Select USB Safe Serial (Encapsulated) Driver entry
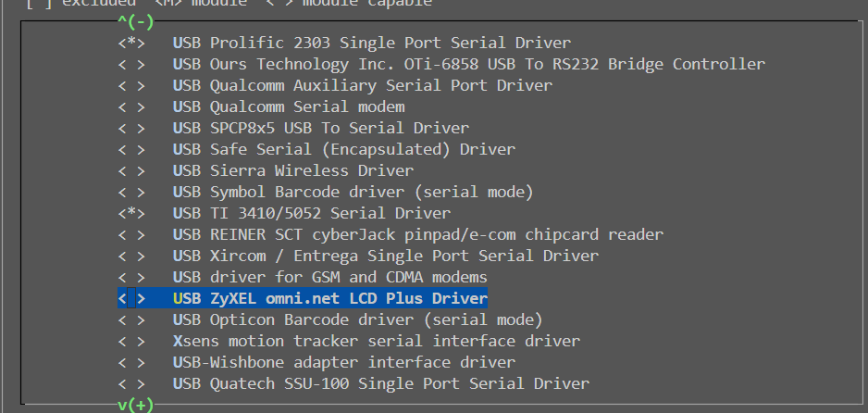Image resolution: width=868 pixels, height=413 pixels. pos(344,149)
